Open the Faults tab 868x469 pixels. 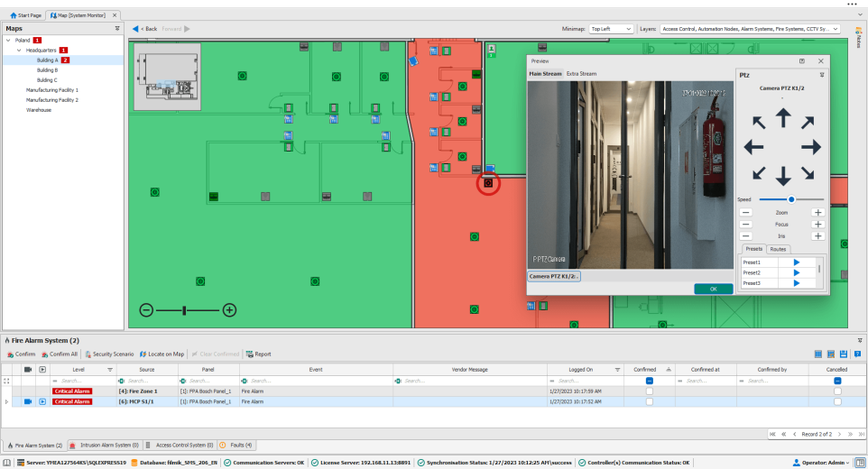(x=236, y=446)
